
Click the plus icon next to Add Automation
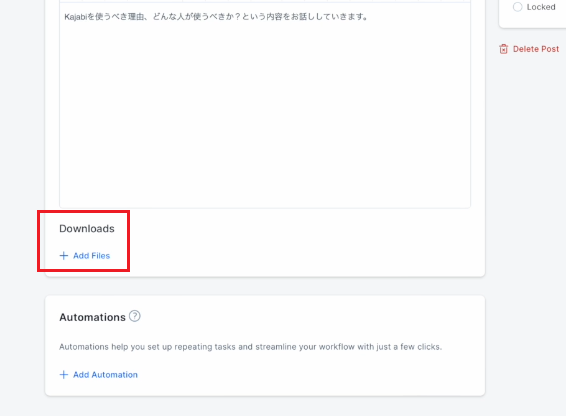point(64,375)
